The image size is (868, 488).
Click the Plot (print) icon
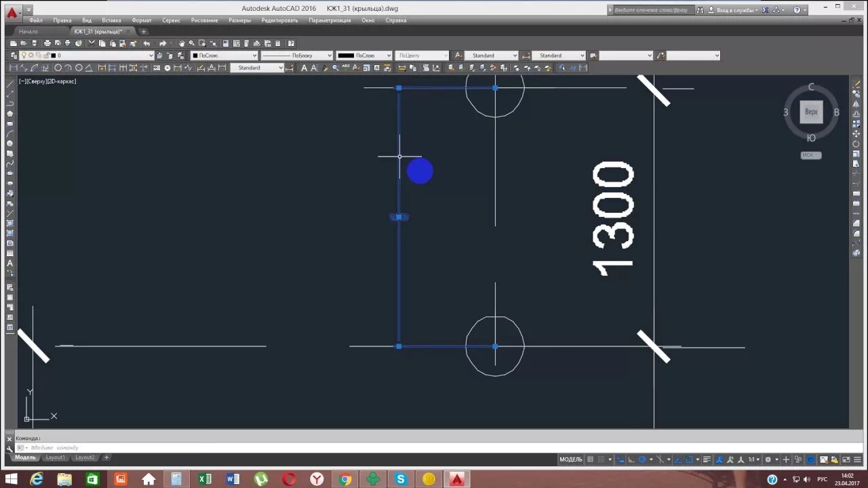[47, 43]
